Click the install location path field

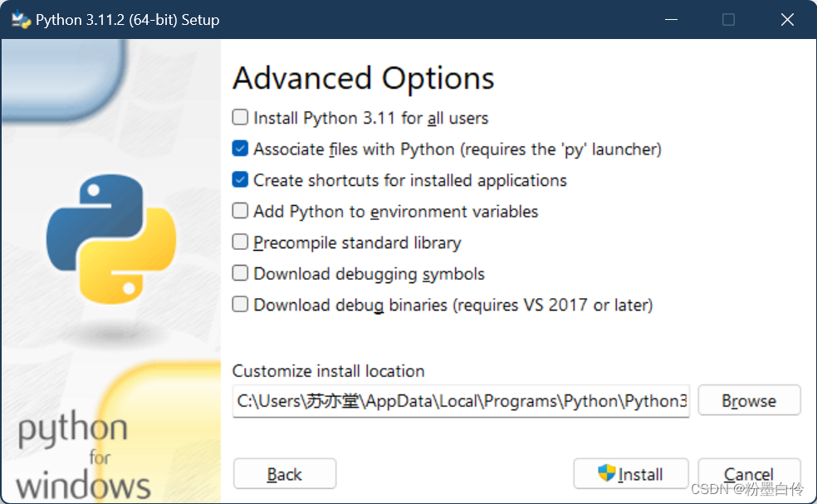pyautogui.click(x=461, y=401)
